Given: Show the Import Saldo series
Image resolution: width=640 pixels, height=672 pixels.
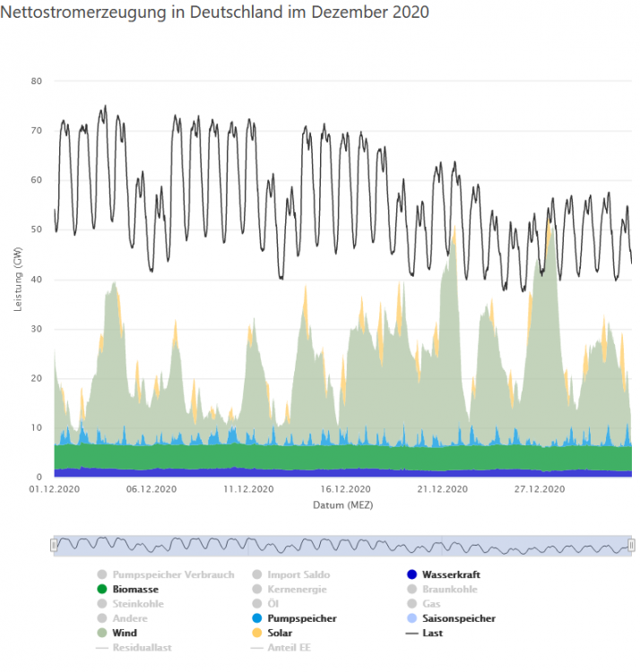Looking at the screenshot, I should [x=298, y=574].
